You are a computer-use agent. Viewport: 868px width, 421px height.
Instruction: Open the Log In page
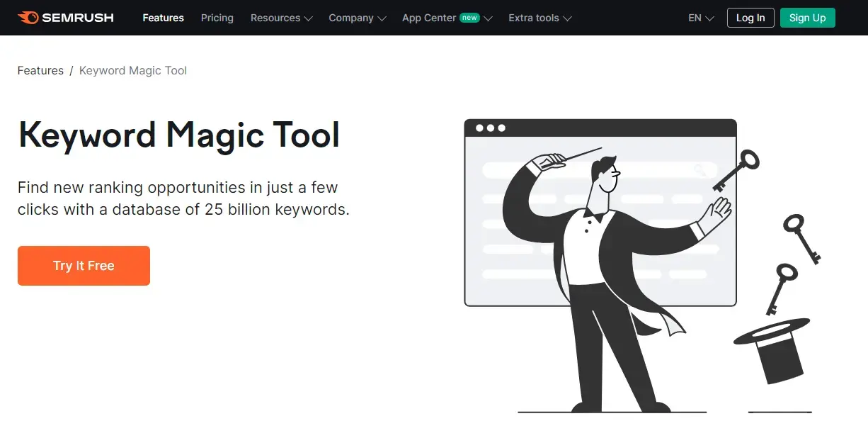[x=750, y=17]
